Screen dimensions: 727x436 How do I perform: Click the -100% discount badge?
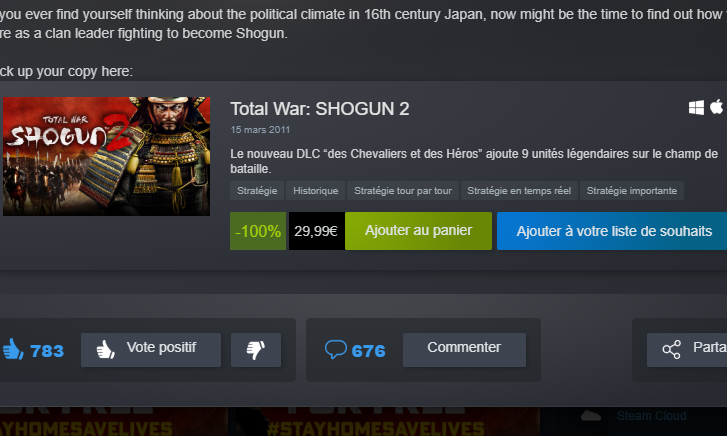point(258,231)
